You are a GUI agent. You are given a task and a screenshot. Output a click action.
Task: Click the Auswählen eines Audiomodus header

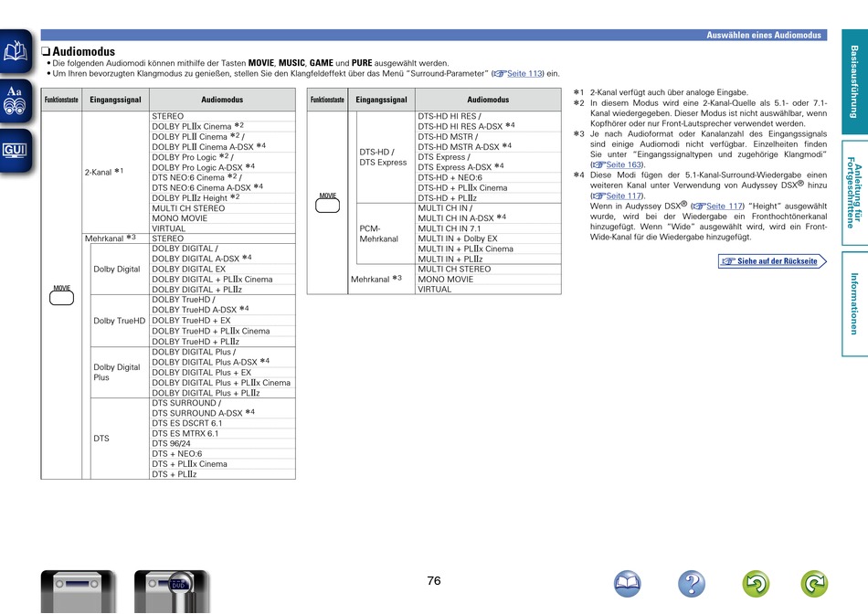[x=763, y=35]
